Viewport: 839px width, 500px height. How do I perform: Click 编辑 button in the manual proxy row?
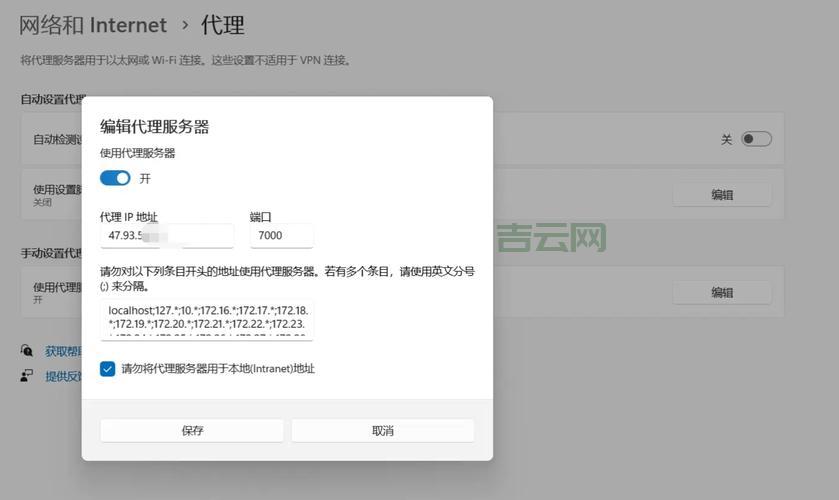tap(722, 292)
